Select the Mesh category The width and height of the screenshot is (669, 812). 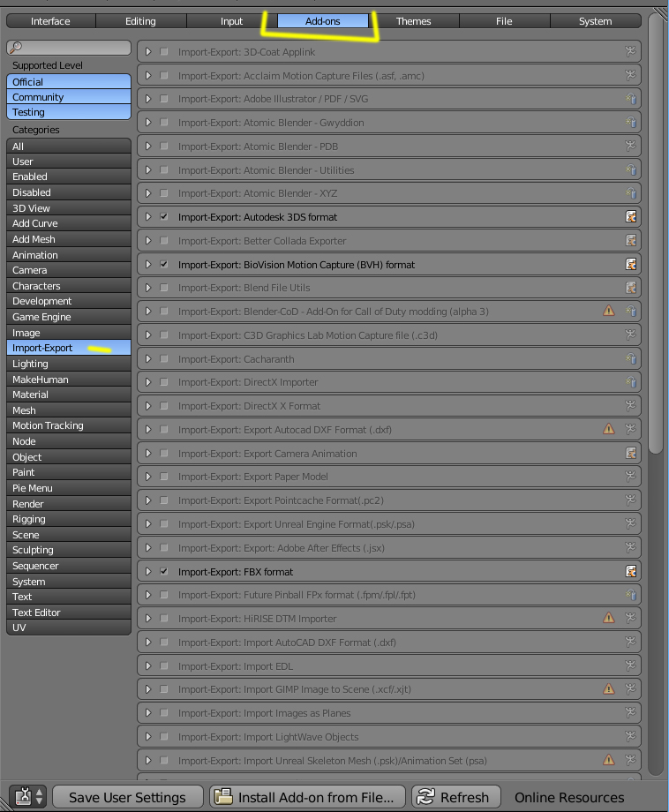[69, 410]
